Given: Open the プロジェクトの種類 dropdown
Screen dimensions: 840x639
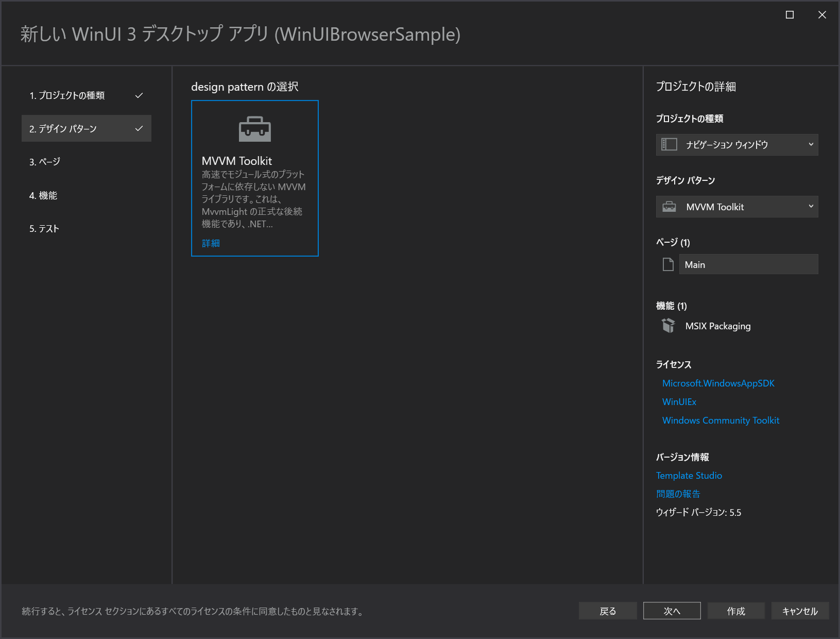Looking at the screenshot, I should [736, 144].
